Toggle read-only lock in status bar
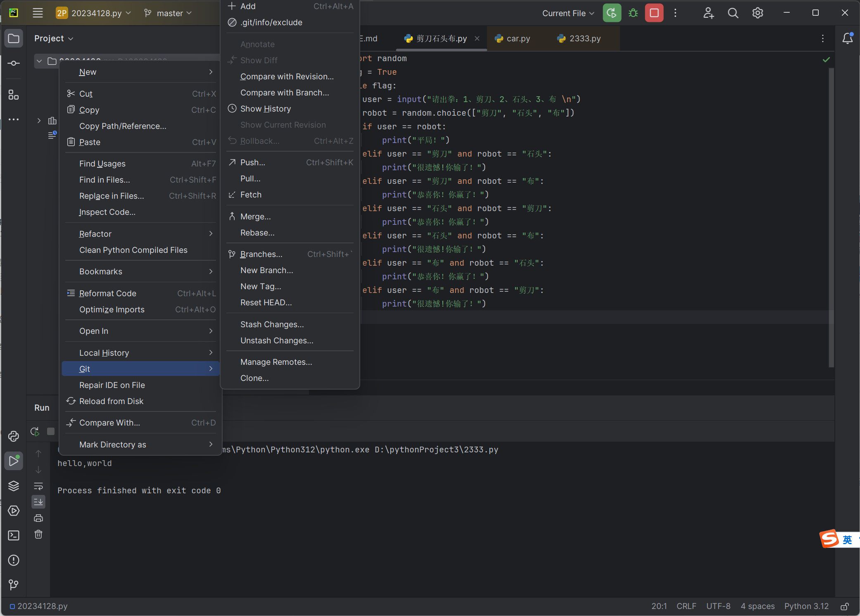The image size is (860, 616). (845, 606)
